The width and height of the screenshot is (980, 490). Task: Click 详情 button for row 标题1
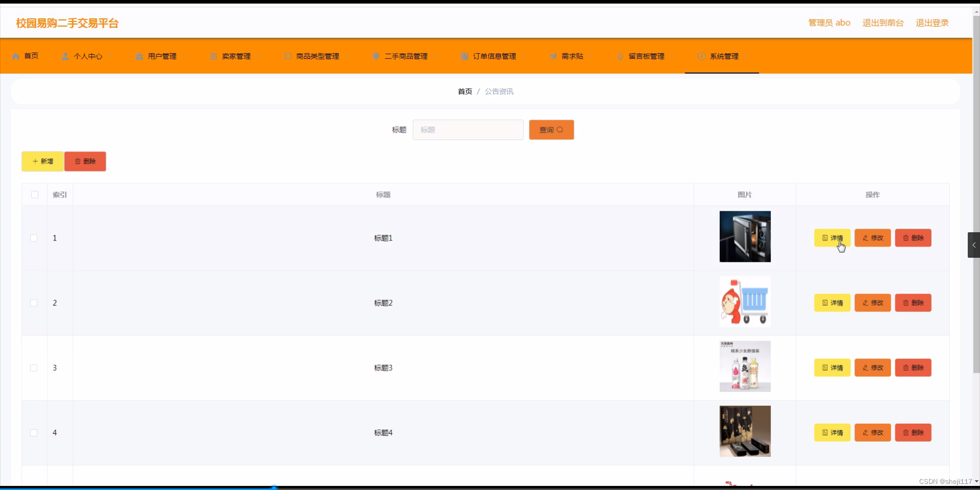point(832,238)
